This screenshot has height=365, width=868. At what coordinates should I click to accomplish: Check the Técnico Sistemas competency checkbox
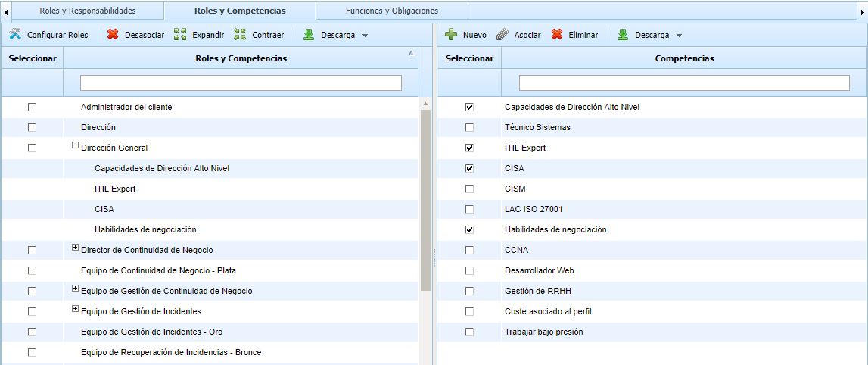point(469,127)
